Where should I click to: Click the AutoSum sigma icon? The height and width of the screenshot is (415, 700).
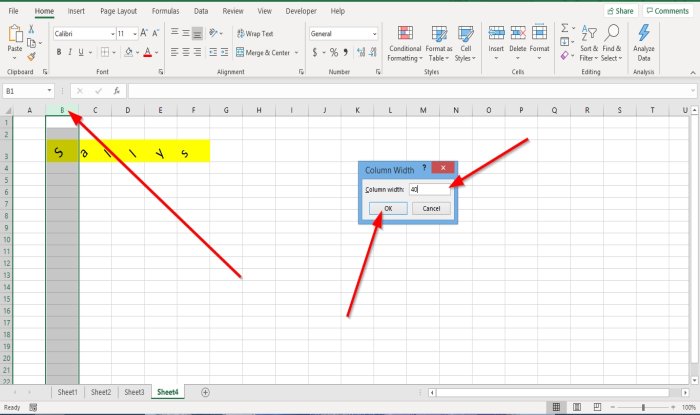[565, 28]
